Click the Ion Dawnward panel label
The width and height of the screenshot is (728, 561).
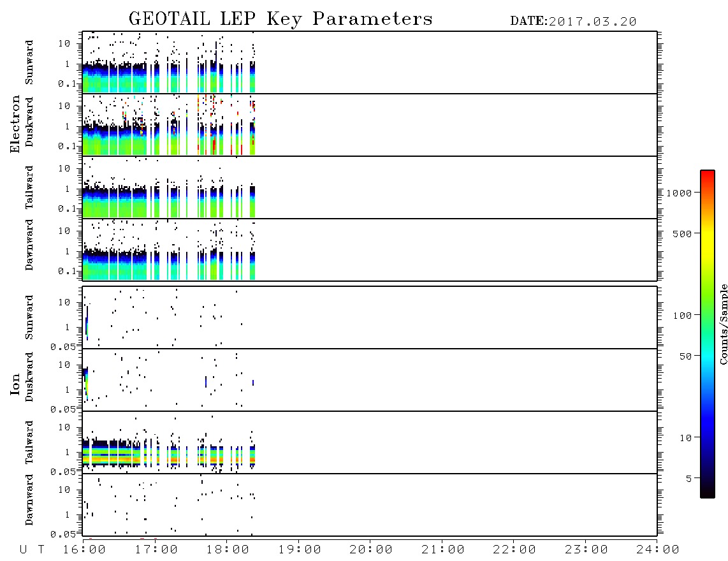tap(29, 500)
